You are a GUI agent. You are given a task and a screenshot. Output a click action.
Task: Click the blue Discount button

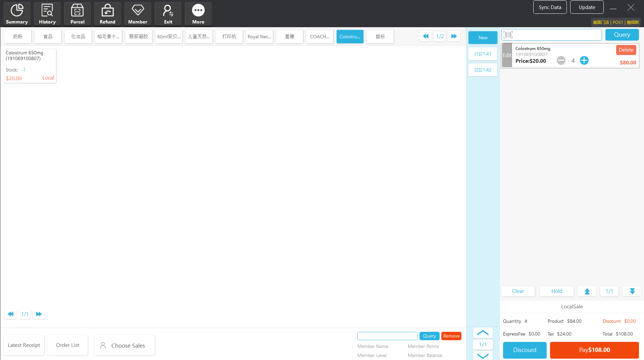pyautogui.click(x=525, y=350)
